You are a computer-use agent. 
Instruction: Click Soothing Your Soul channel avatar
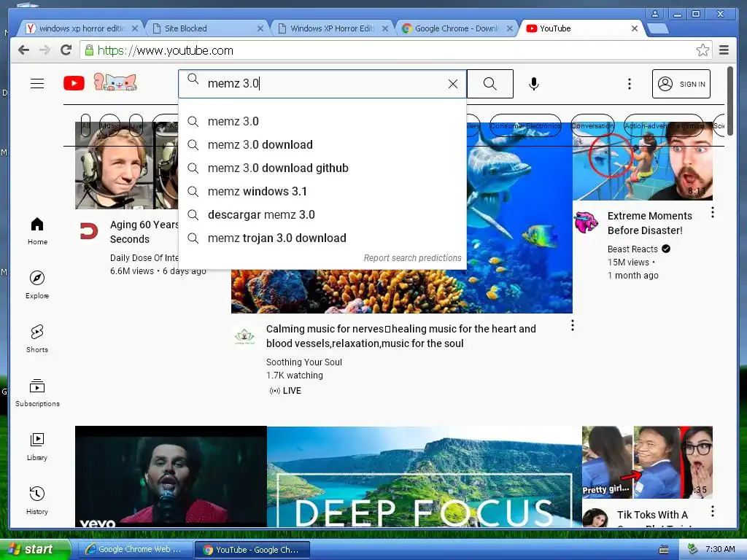click(x=244, y=336)
